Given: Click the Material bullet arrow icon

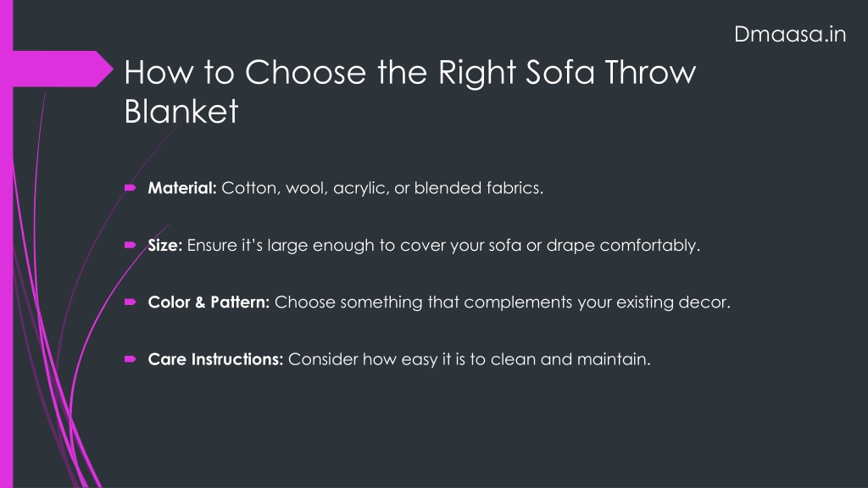Looking at the screenshot, I should 131,188.
